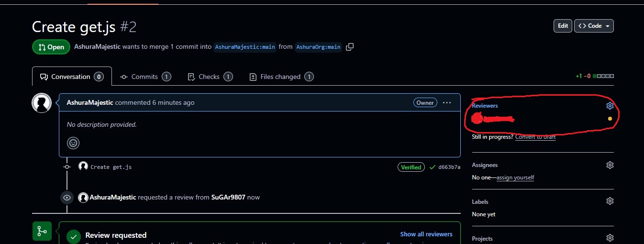Viewport: 644px width, 244px height.
Task: Open the comment's three-dot options menu
Action: pyautogui.click(x=447, y=102)
